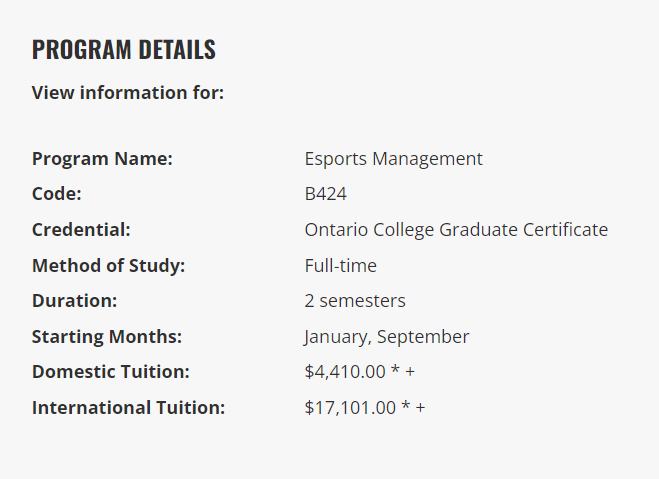Select the B424 program code
Image resolution: width=659 pixels, height=479 pixels.
click(326, 194)
